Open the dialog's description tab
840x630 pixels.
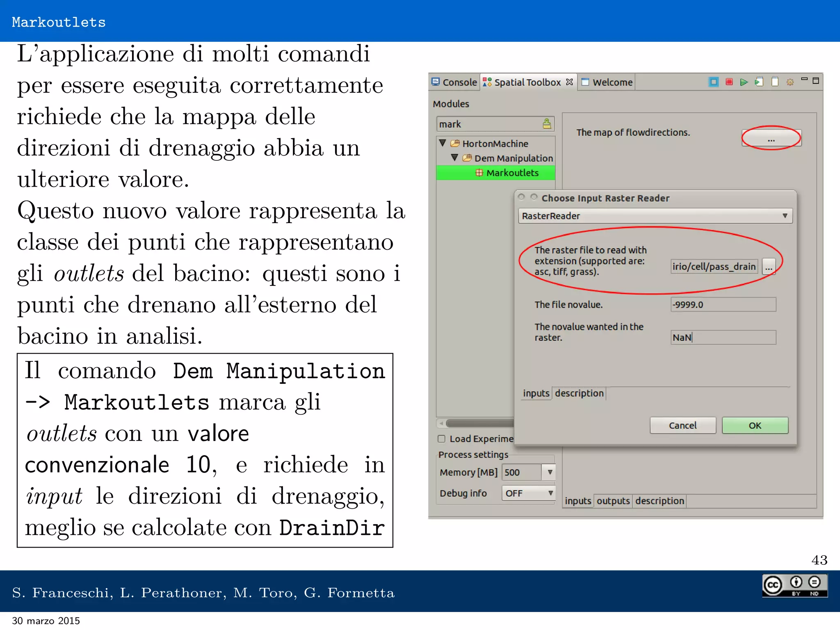[x=579, y=393]
